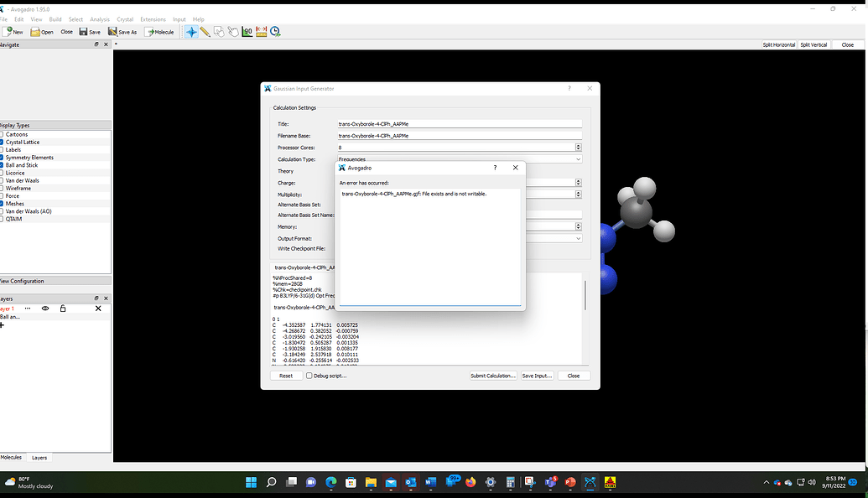
Task: Lock Layer 1 using the padlock icon
Action: [63, 309]
